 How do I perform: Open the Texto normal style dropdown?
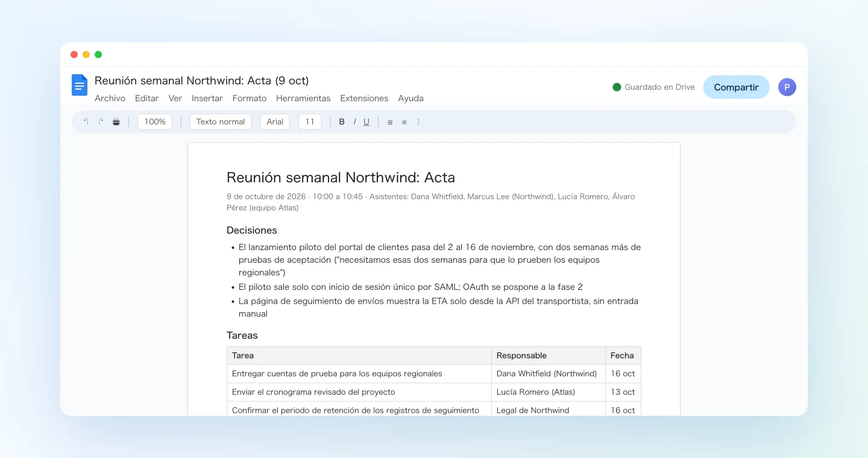(x=221, y=122)
